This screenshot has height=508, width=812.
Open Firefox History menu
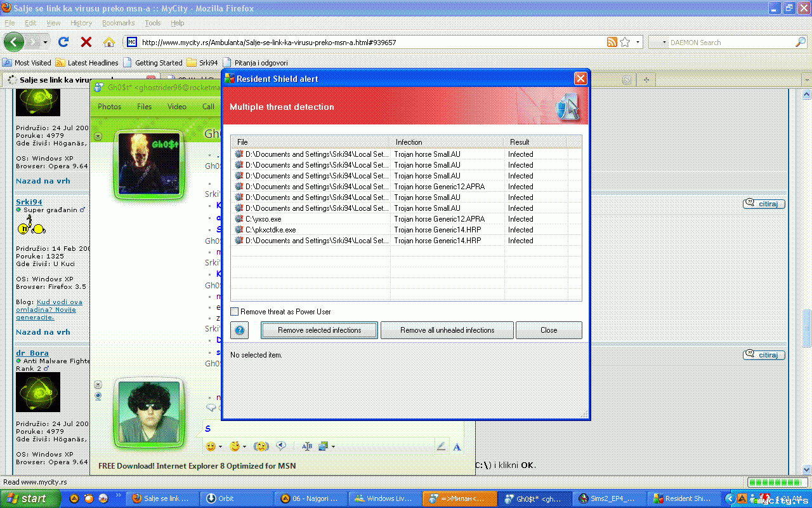pyautogui.click(x=81, y=23)
